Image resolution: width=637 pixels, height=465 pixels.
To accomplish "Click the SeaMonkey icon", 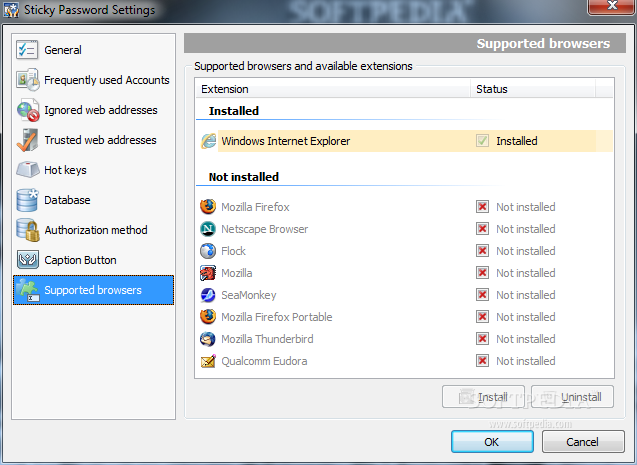I will point(208,295).
